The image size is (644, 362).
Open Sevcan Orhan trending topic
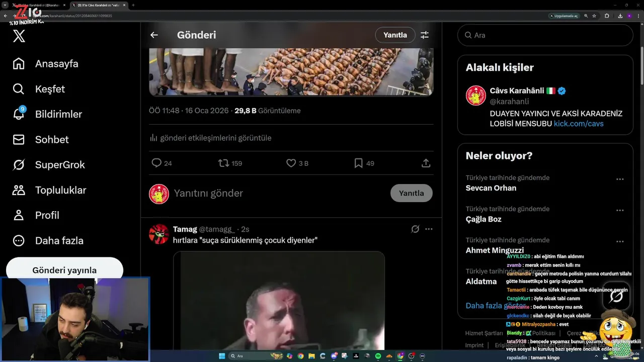point(491,188)
